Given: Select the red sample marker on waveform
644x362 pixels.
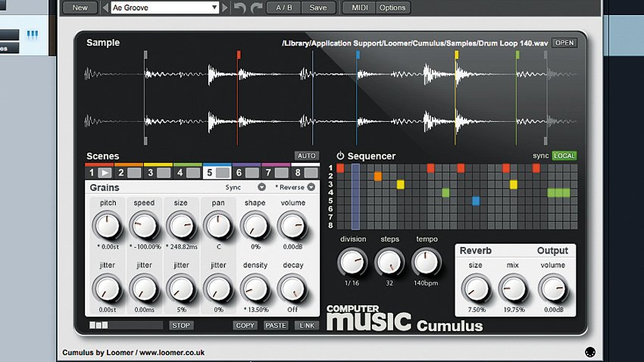Looking at the screenshot, I should [238, 55].
